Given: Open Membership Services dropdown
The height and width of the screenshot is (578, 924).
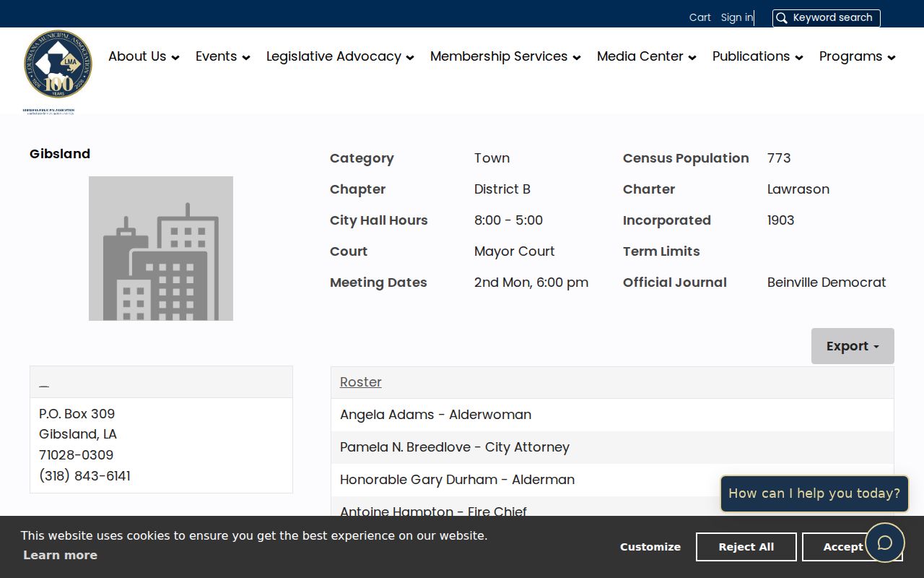Looking at the screenshot, I should pos(505,56).
